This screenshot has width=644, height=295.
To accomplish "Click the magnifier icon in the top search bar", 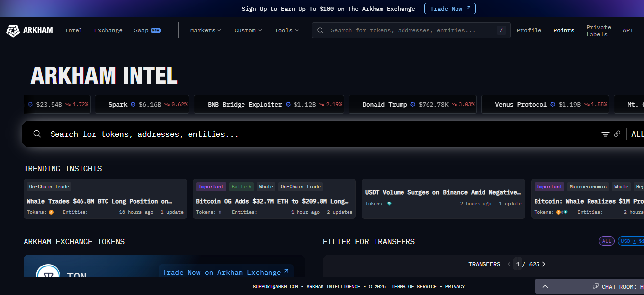I will [x=320, y=30].
